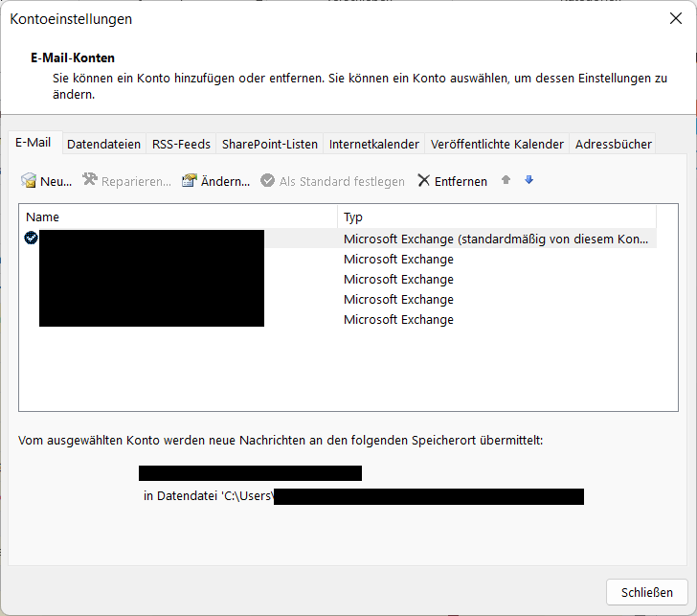The height and width of the screenshot is (616, 697).
Task: Click the Ändern account icon
Action: (189, 180)
